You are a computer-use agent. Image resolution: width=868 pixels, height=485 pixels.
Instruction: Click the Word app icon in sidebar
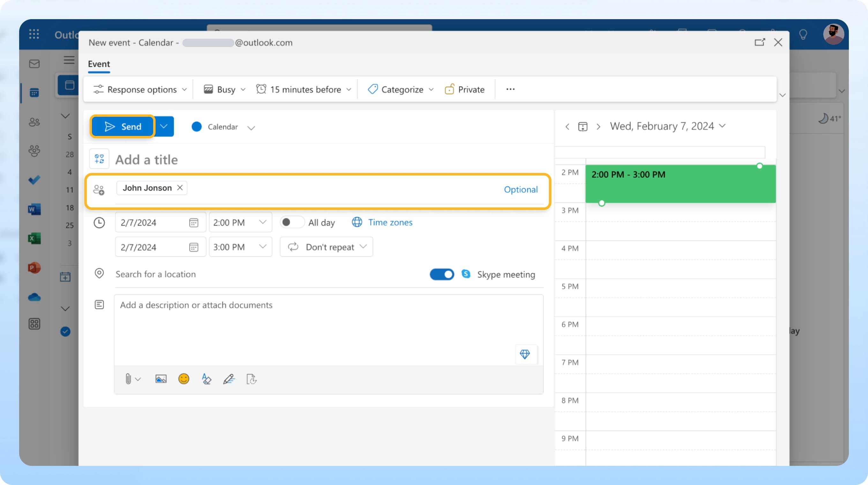[34, 209]
